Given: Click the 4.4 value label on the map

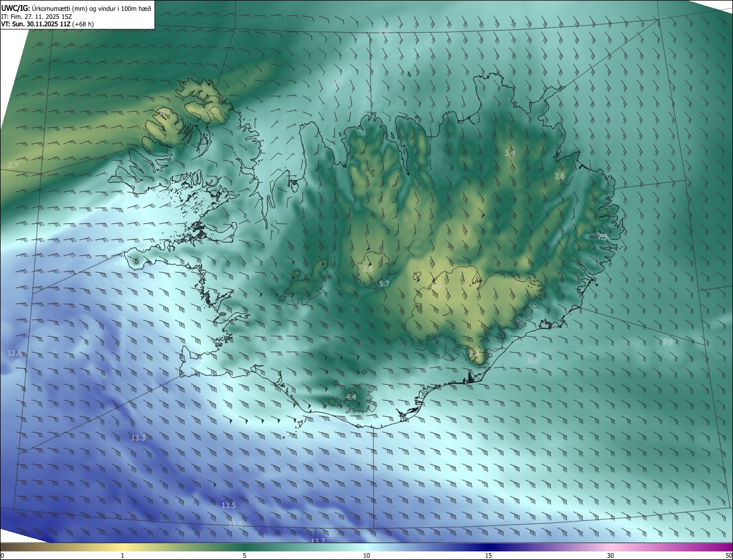Looking at the screenshot, I should click(351, 397).
